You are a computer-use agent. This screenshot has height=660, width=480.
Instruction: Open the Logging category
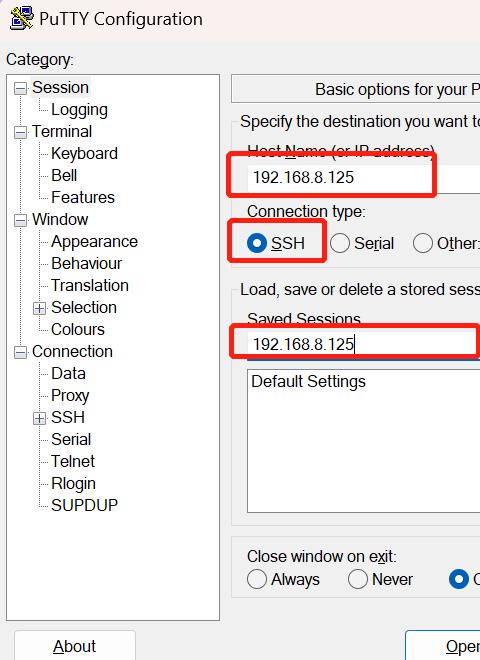tap(79, 110)
